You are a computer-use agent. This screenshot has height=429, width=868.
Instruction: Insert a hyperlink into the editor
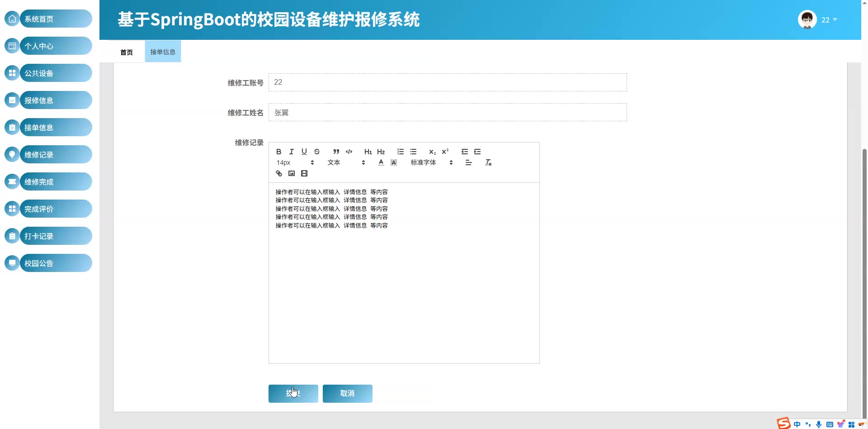pyautogui.click(x=279, y=173)
